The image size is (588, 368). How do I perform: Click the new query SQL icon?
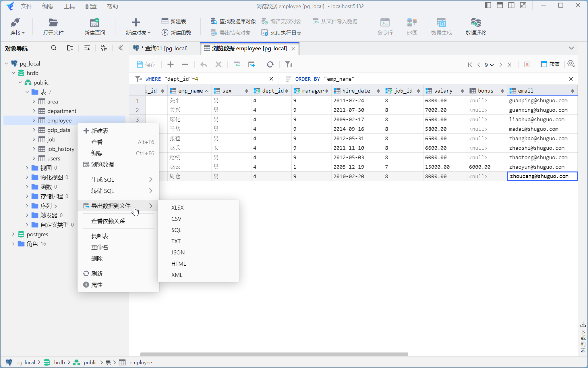click(x=94, y=23)
